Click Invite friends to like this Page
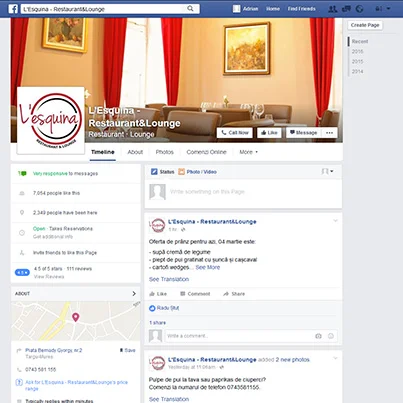Viewport: 403px width, 403px height. 65,253
